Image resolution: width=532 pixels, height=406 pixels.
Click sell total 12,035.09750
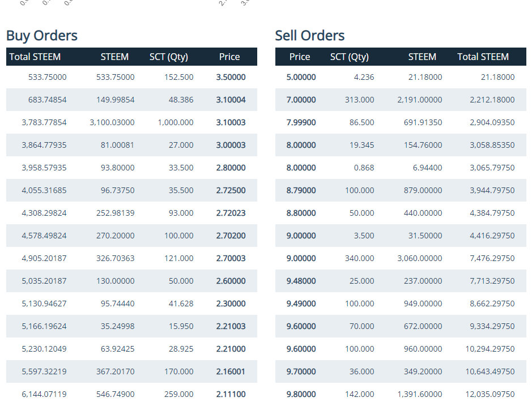(490, 394)
